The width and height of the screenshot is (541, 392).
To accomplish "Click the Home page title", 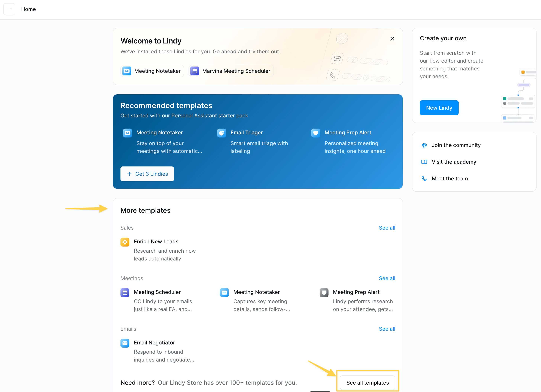I will tap(28, 9).
